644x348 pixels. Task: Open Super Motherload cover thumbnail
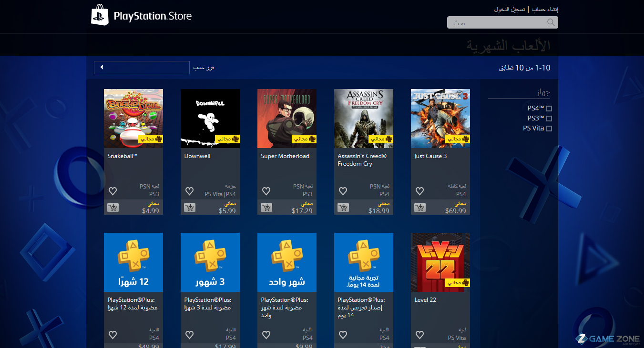[287, 119]
